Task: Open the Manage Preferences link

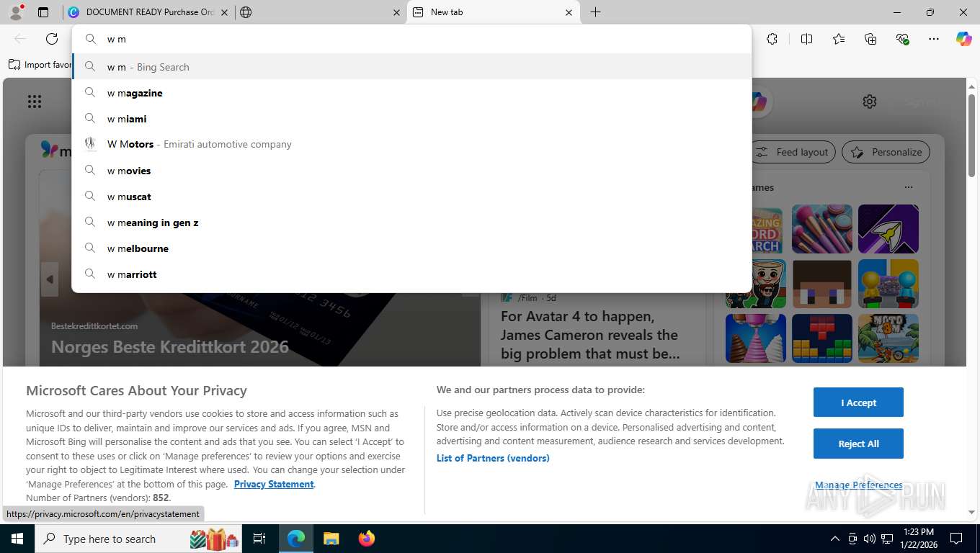Action: [858, 485]
